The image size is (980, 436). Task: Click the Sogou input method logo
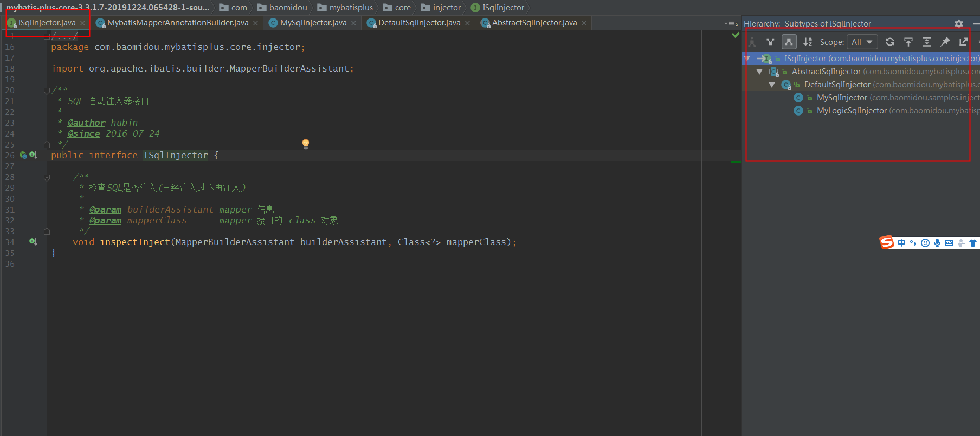pyautogui.click(x=887, y=242)
